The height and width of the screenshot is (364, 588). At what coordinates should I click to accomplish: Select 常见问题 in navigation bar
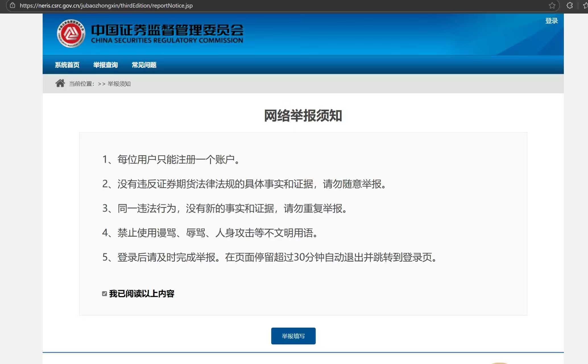pos(144,65)
